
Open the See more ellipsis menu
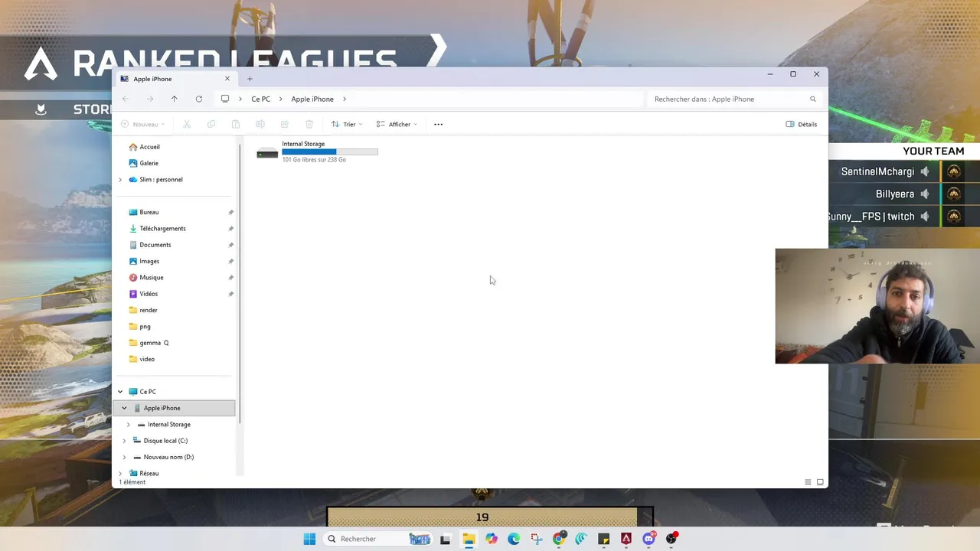tap(439, 124)
